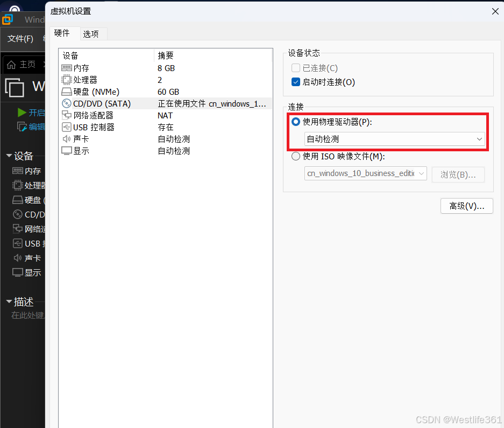Click the 浏览(B)... button
The image size is (504, 428).
pos(458,174)
